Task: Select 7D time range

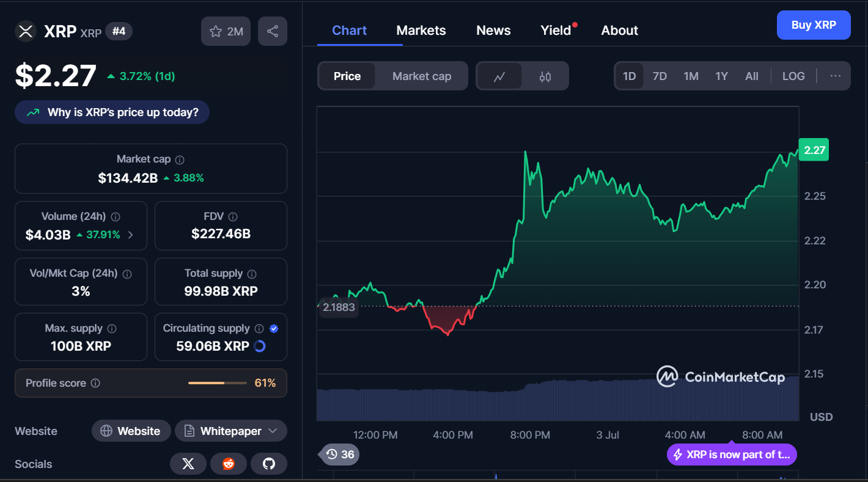Action: click(660, 76)
